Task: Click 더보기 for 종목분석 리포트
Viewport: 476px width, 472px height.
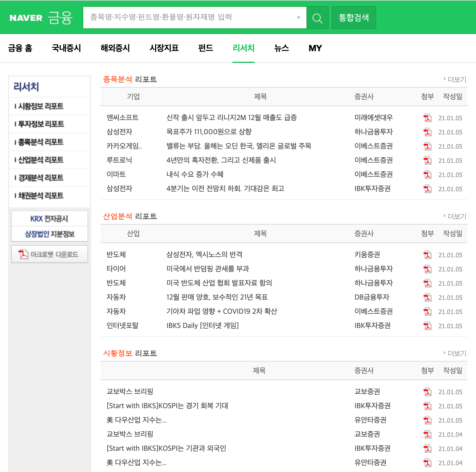Action: [x=455, y=80]
